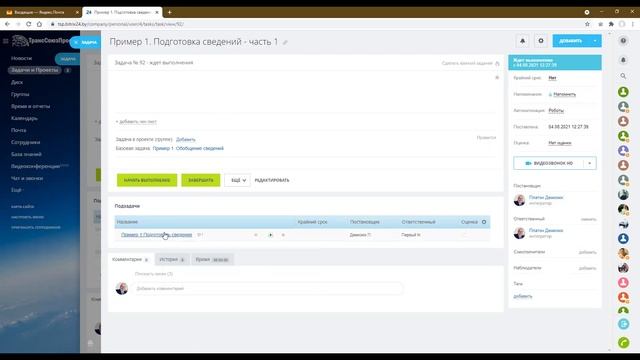Click browser back arrow
The width and height of the screenshot is (640, 360).
(x=7, y=24)
